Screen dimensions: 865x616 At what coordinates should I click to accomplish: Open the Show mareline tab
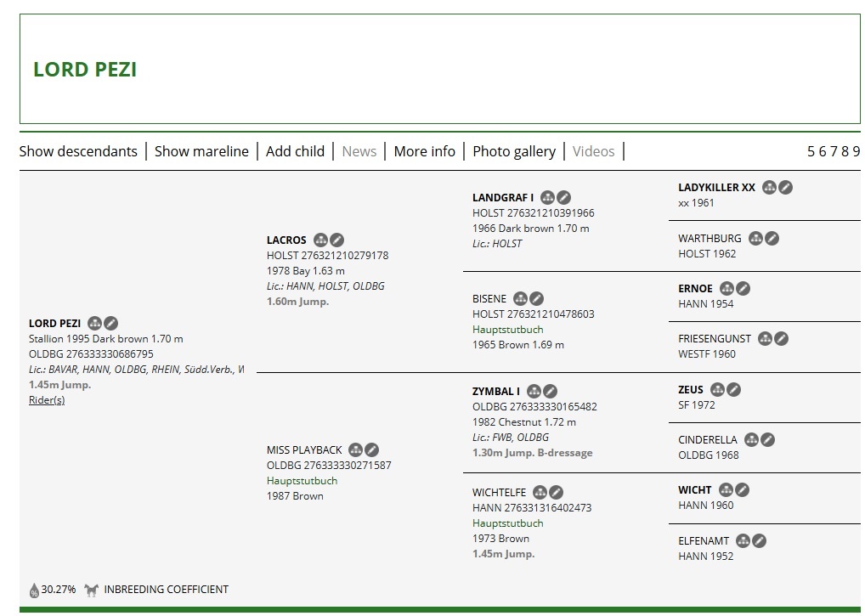point(201,151)
